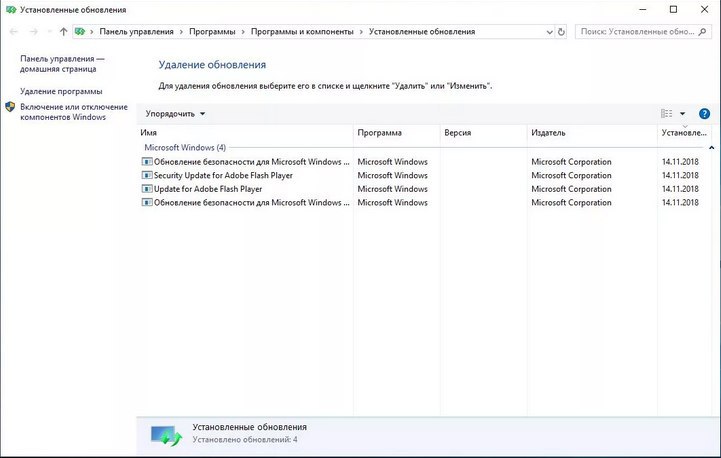
Task: Open 'Панель управления' breadcrumb
Action: pyautogui.click(x=137, y=32)
